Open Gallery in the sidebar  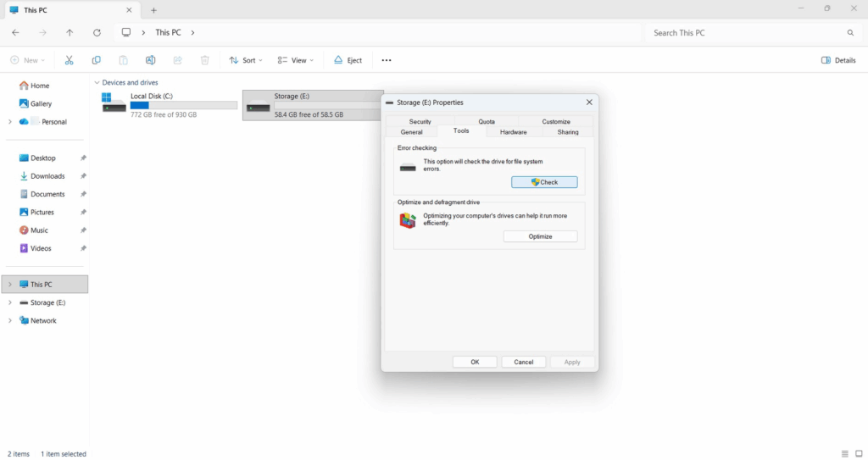click(36, 103)
